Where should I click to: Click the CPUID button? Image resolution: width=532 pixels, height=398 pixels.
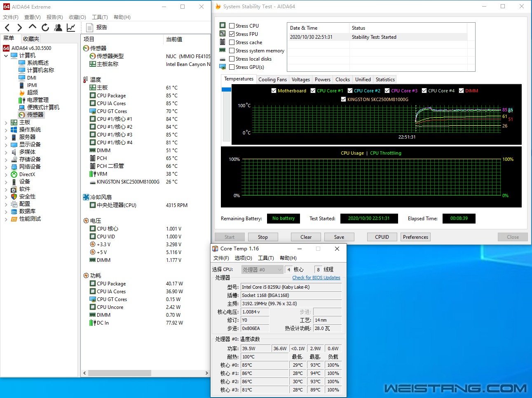[382, 237]
